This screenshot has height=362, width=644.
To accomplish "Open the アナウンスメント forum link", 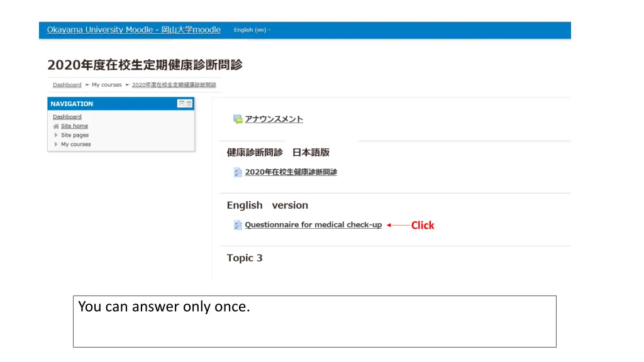I will click(x=274, y=119).
